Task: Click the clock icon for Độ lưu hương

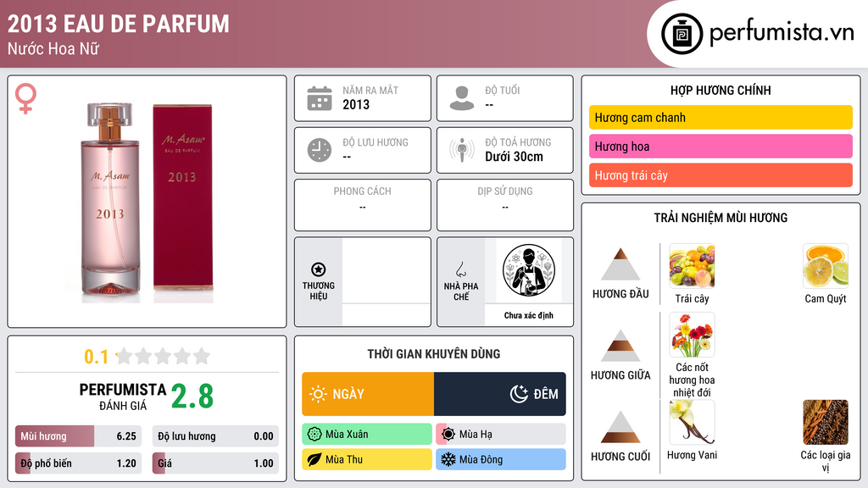Action: coord(320,151)
